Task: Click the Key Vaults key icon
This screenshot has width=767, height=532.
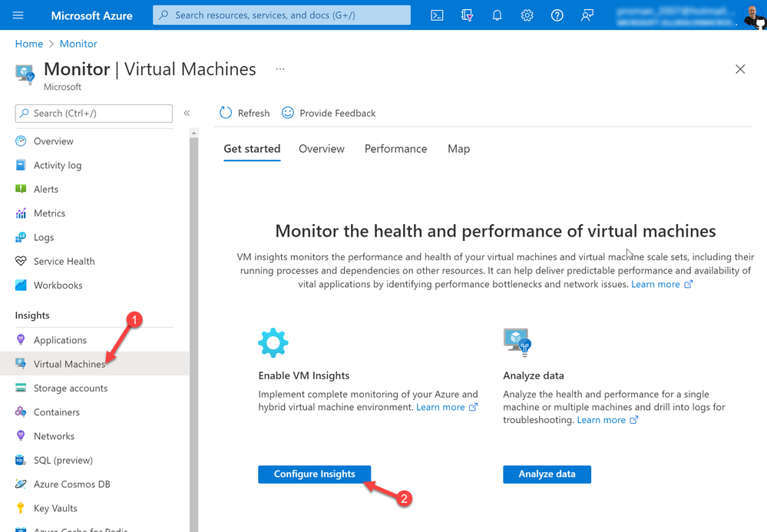Action: point(21,507)
